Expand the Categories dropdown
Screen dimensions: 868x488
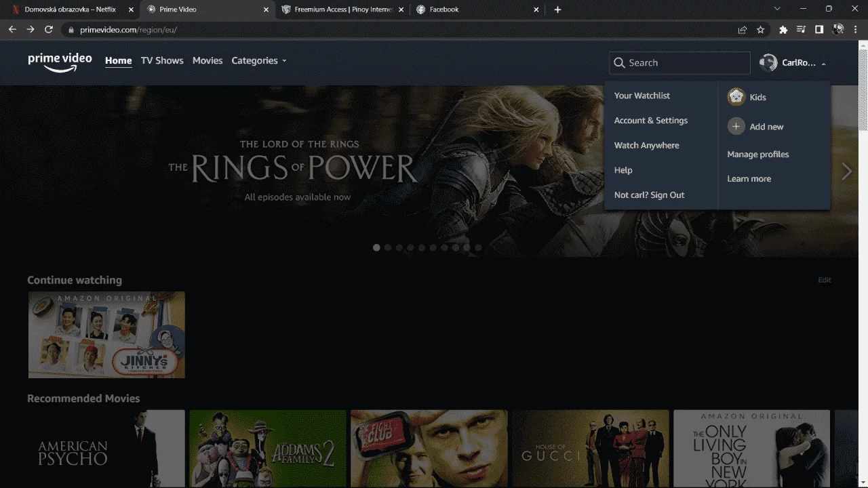pos(259,60)
